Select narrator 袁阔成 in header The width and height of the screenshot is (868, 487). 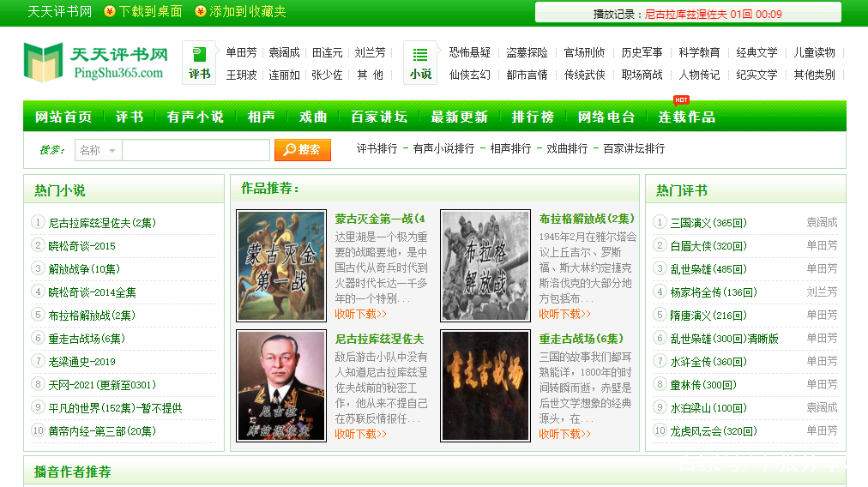tap(284, 52)
